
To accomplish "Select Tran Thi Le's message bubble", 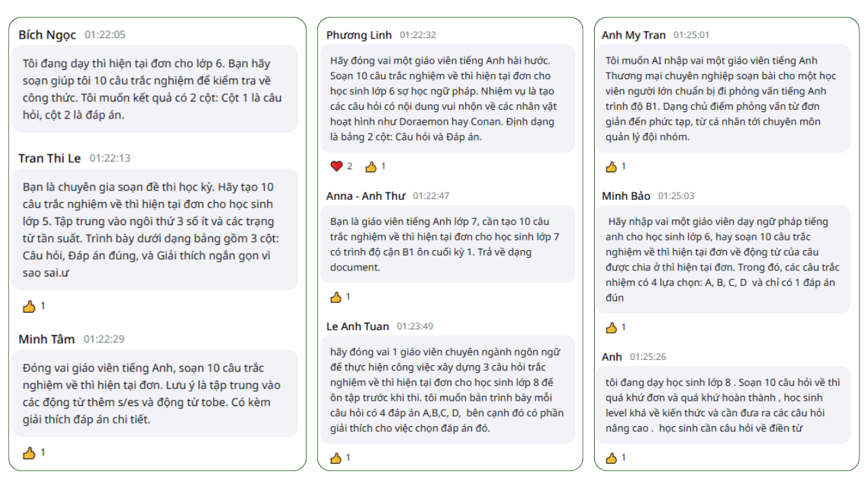I will tap(149, 232).
